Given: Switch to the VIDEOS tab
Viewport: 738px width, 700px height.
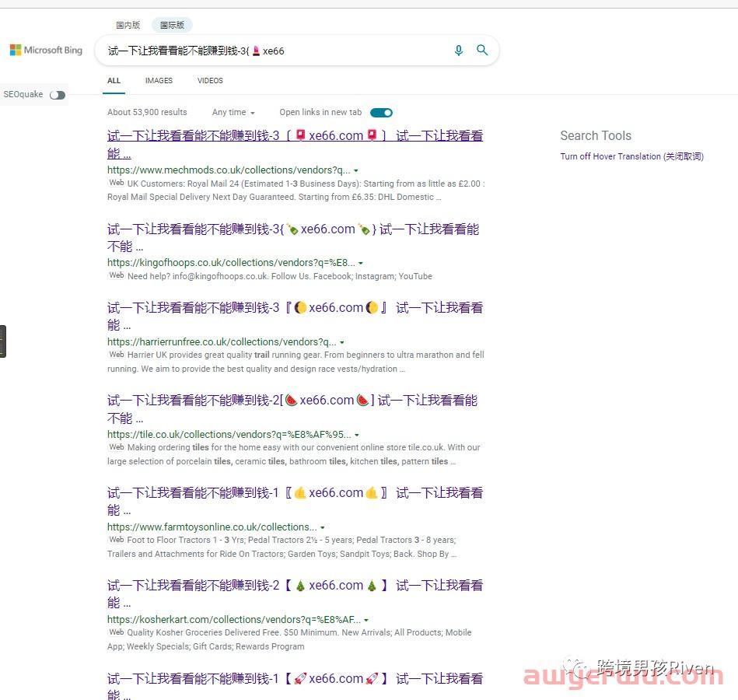Looking at the screenshot, I should [x=210, y=81].
